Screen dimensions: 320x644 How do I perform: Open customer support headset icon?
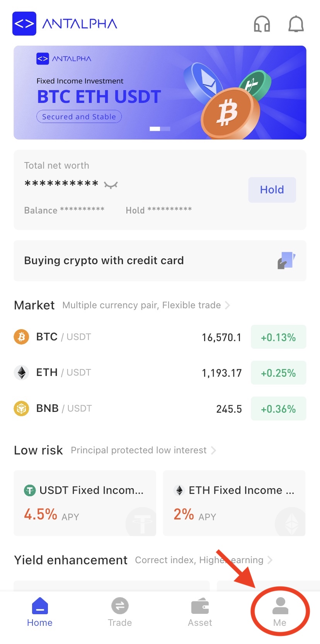click(262, 24)
